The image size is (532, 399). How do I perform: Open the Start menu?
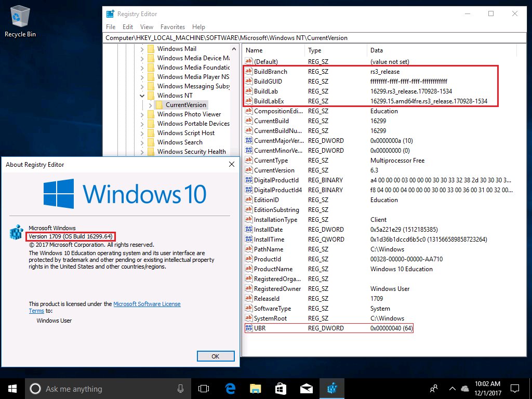(x=12, y=389)
